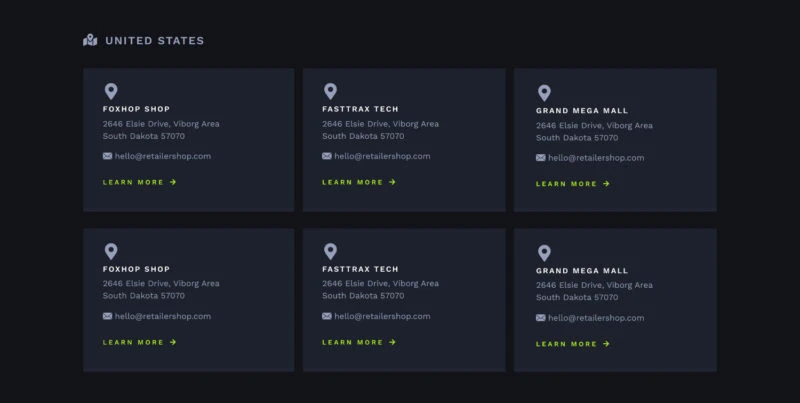Select the GRAND MEGA MALL title in the upper row
Image resolution: width=800 pixels, height=403 pixels.
[x=582, y=110]
